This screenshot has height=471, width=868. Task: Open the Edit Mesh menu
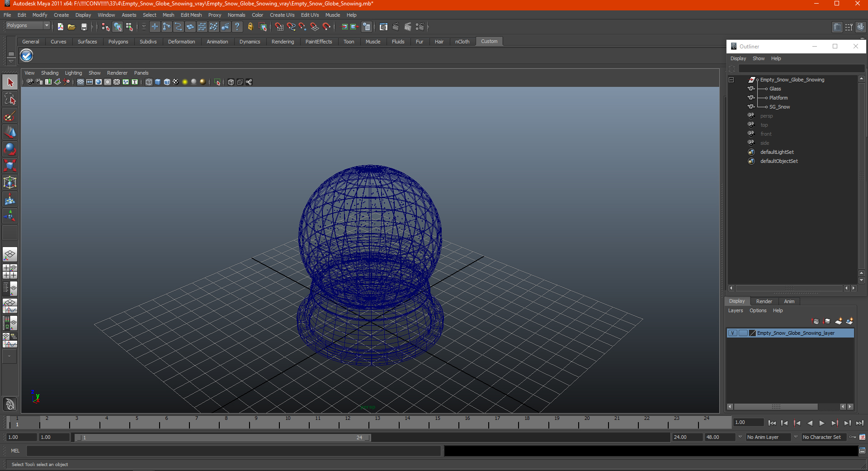[x=191, y=15]
